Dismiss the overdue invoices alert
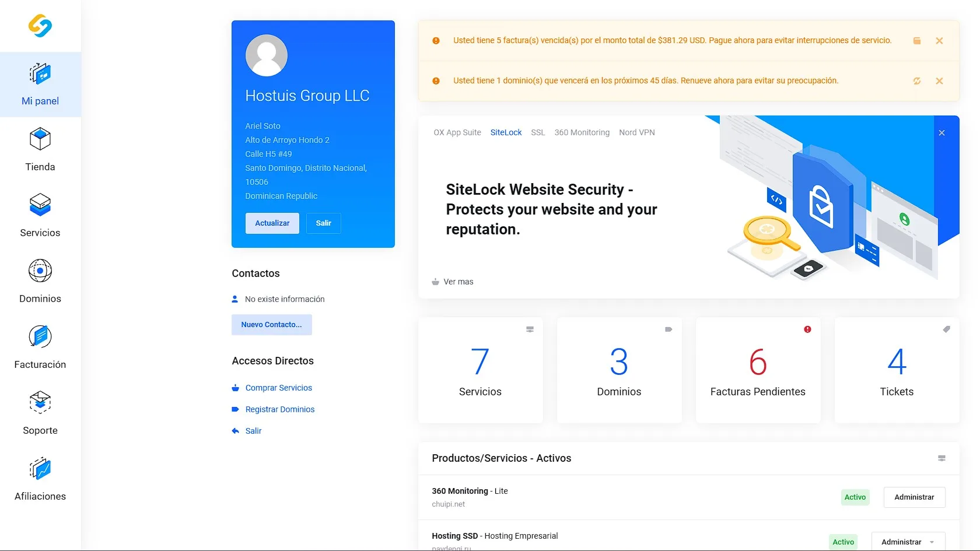The width and height of the screenshot is (980, 551). coord(939,41)
